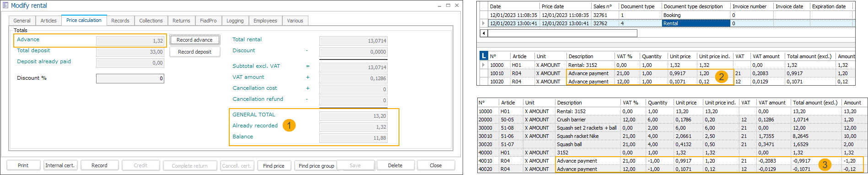Click the GENERAL TOTAL field 13,20
868x175 pixels.
tap(353, 116)
